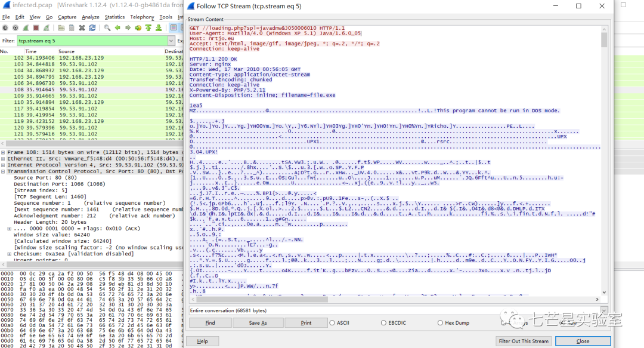644x348 pixels.
Task: Open the Edit menu
Action: pos(20,17)
